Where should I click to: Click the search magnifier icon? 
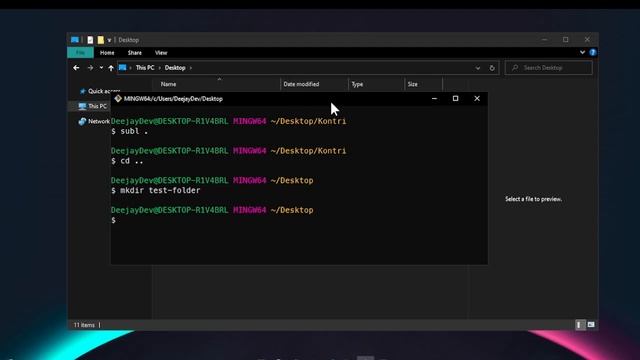tap(515, 68)
